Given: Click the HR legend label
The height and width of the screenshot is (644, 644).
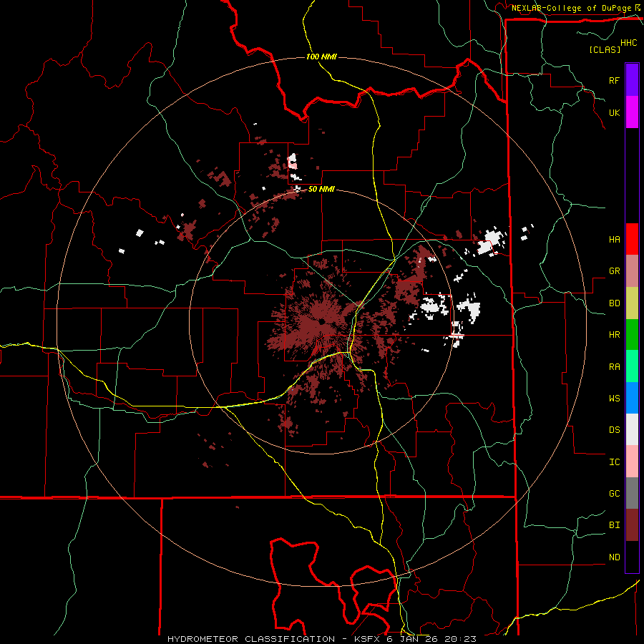Looking at the screenshot, I should (614, 335).
